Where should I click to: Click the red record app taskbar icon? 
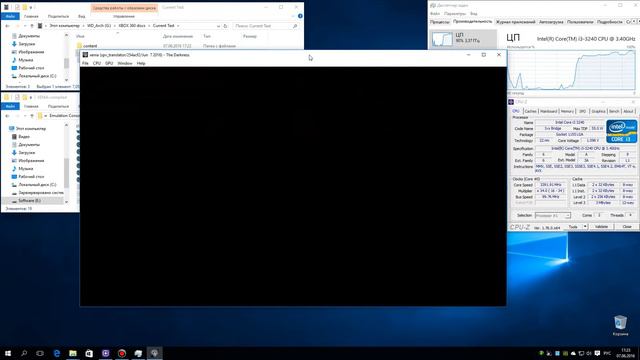(122, 353)
